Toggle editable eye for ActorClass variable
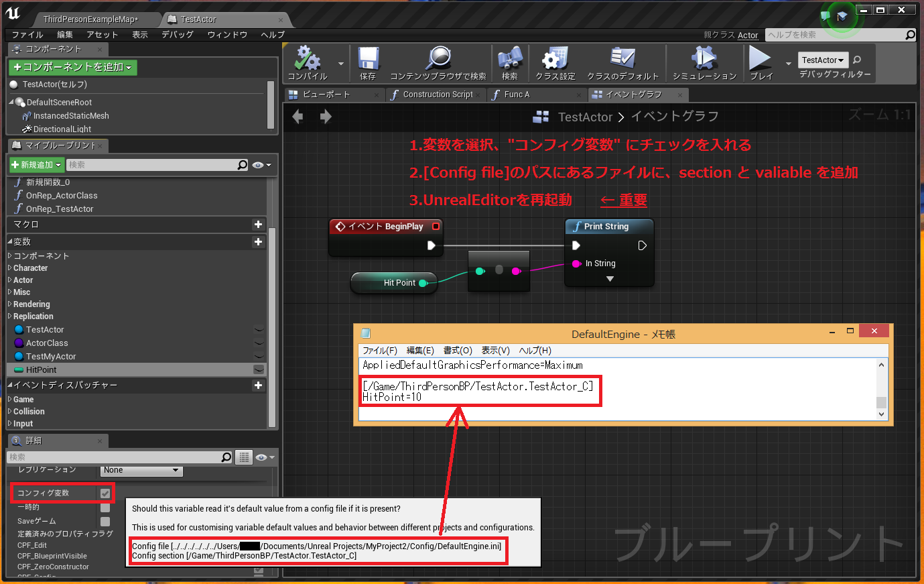This screenshot has width=924, height=584. (x=259, y=343)
